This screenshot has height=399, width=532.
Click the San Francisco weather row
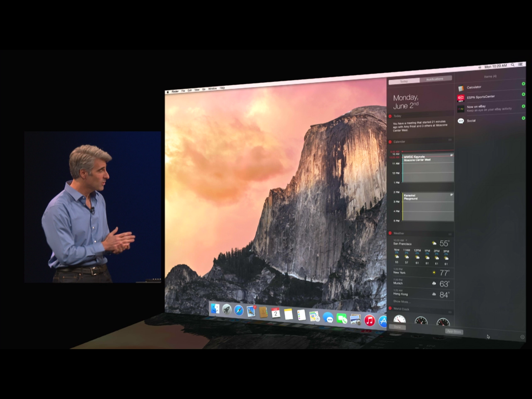click(421, 243)
